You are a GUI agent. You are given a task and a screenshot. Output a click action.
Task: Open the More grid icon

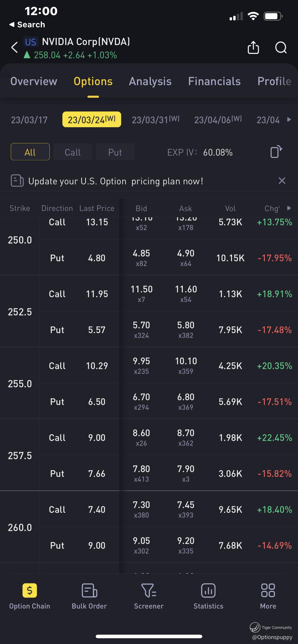[268, 591]
